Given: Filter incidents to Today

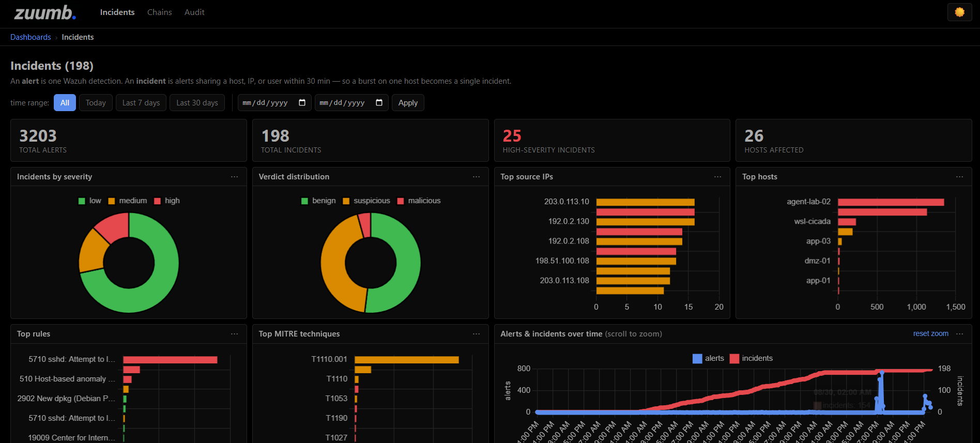Looking at the screenshot, I should tap(96, 102).
